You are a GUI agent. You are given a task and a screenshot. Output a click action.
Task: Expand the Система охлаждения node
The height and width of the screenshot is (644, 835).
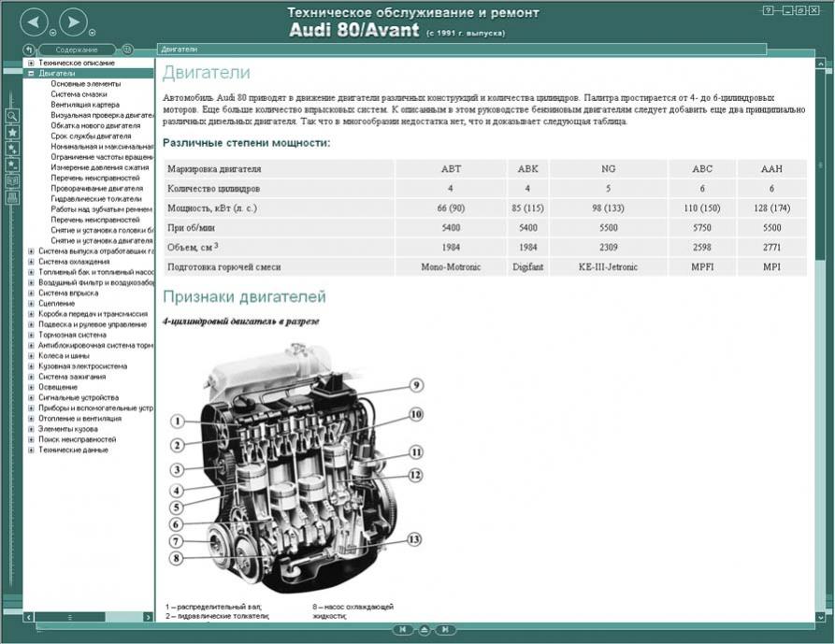pyautogui.click(x=31, y=262)
